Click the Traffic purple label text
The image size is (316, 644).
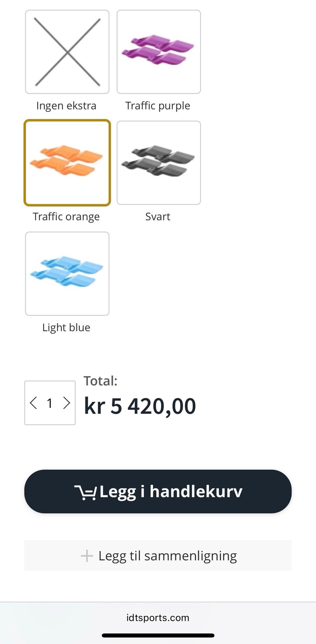[158, 106]
